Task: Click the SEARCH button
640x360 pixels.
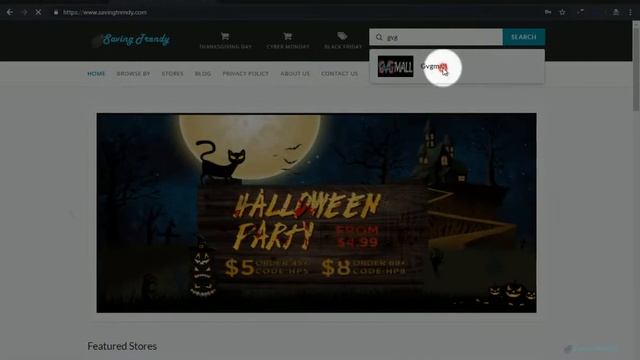Action: [x=524, y=37]
